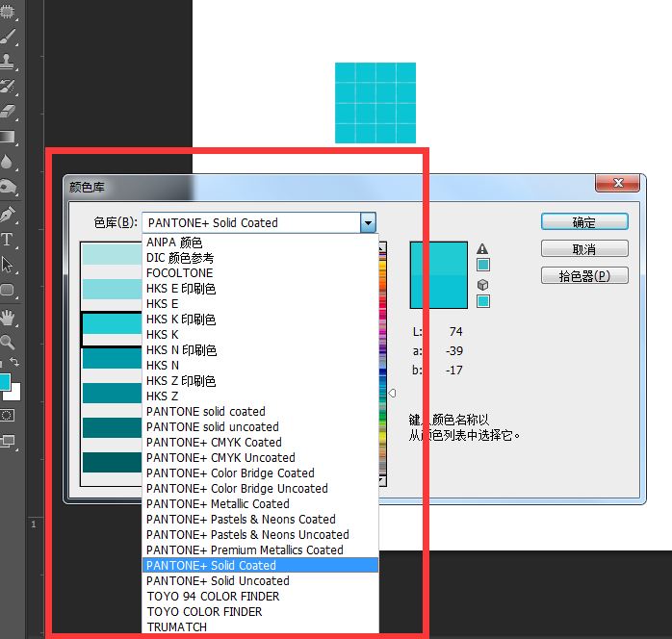Choose FOCOLTONE library
672x639 pixels.
pos(260,273)
